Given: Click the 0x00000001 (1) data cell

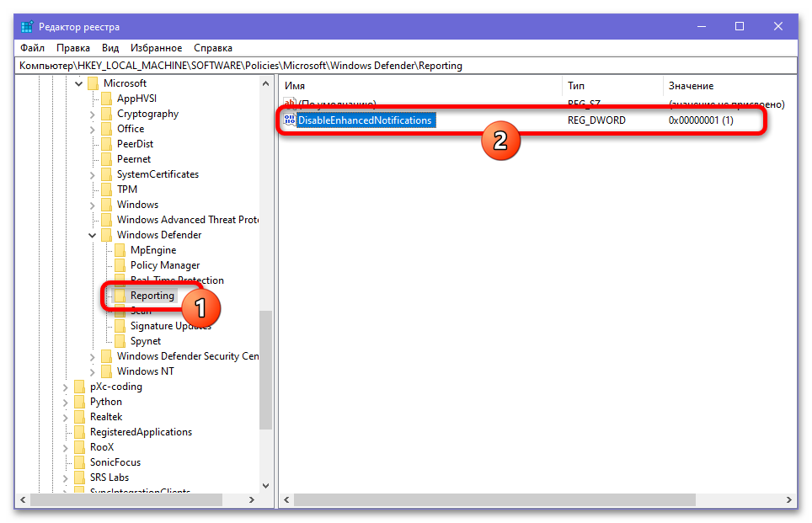Looking at the screenshot, I should point(701,120).
